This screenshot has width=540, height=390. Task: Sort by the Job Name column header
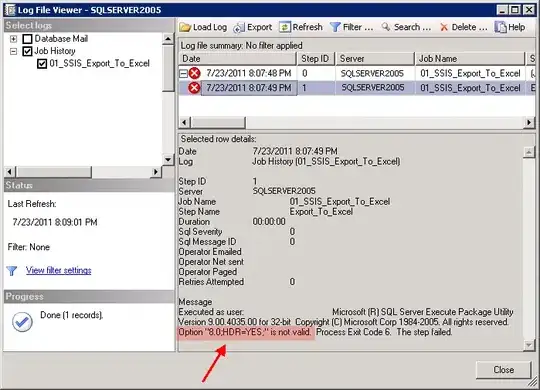[470, 59]
